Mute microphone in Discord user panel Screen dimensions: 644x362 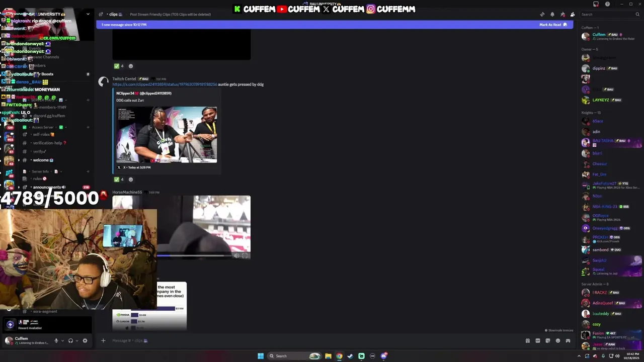56,340
